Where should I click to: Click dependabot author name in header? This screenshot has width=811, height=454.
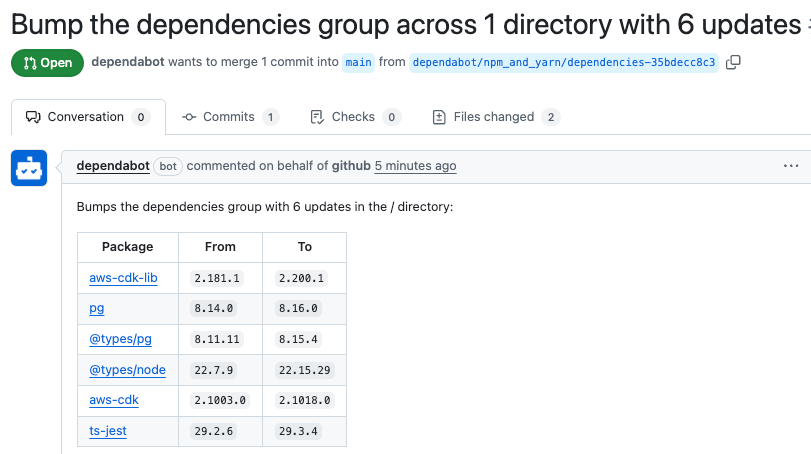(128, 62)
